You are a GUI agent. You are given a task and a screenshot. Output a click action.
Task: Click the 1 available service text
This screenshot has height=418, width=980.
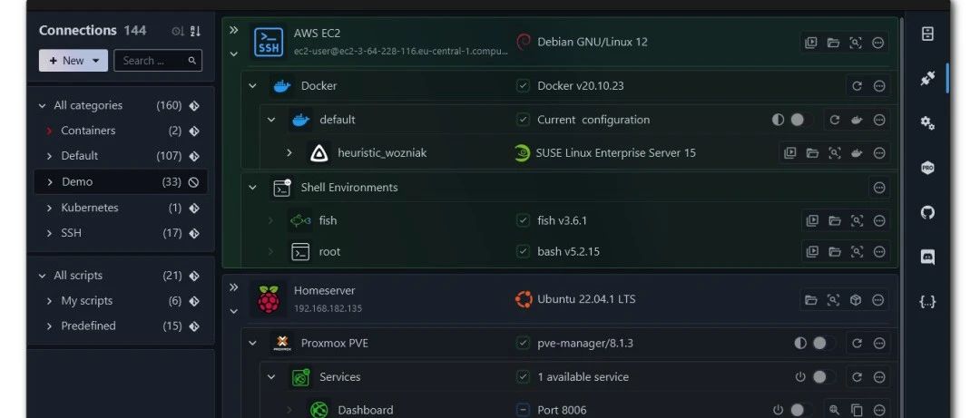pyautogui.click(x=583, y=377)
